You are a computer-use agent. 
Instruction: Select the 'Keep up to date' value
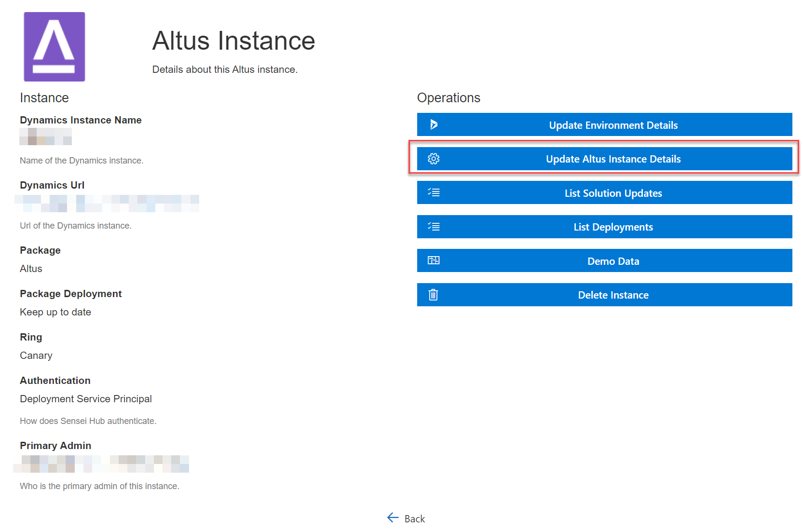(55, 312)
